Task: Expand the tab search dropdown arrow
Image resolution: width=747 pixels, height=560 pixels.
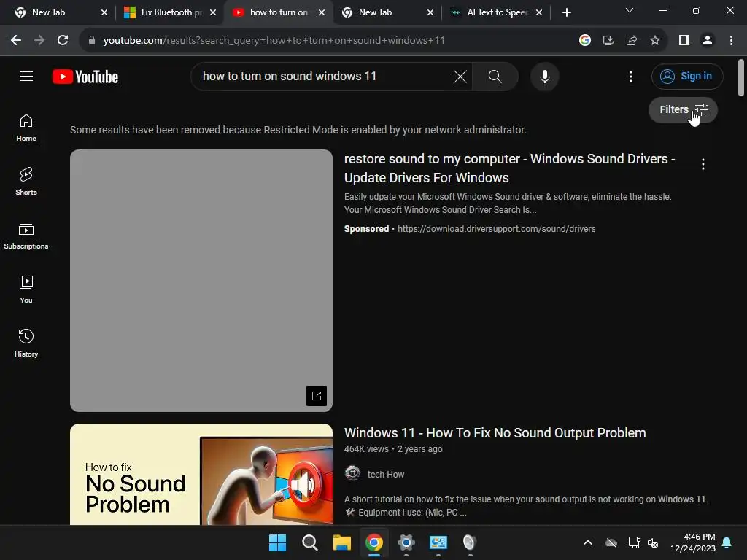Action: (630, 10)
